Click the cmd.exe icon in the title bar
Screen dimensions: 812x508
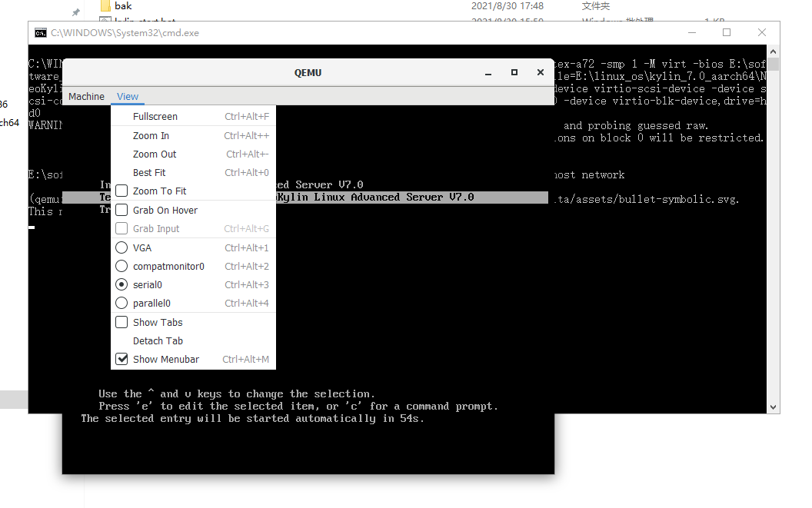(x=40, y=32)
